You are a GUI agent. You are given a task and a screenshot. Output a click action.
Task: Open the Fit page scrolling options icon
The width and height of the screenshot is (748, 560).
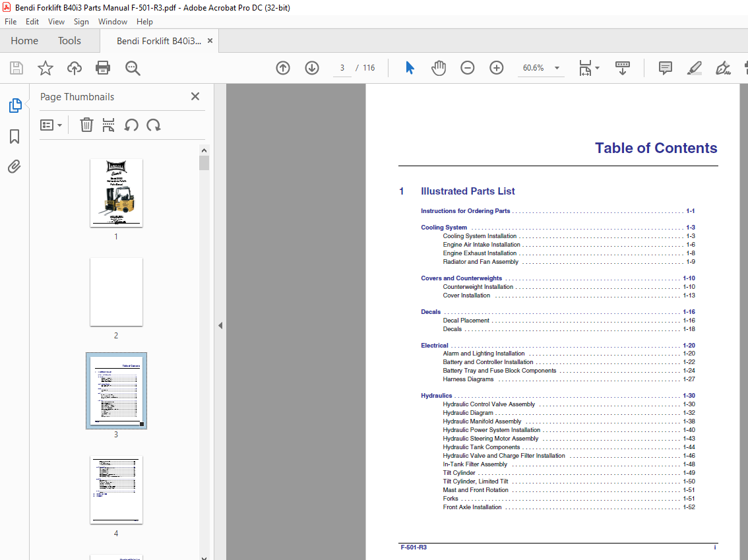588,68
